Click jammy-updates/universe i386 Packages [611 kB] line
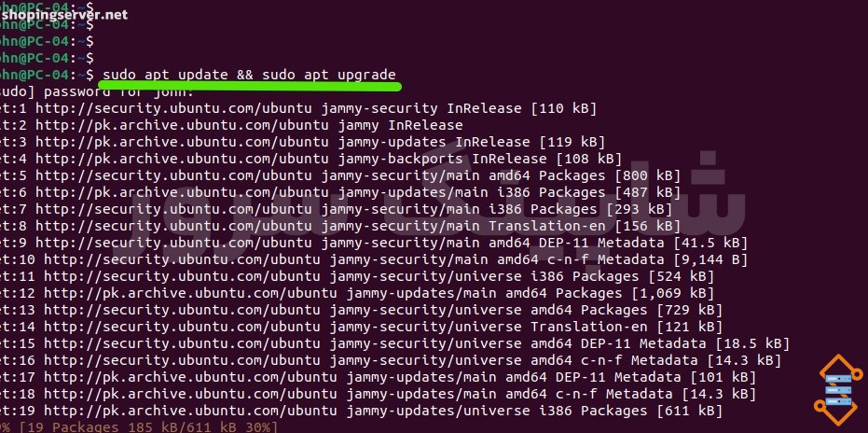 tap(362, 411)
